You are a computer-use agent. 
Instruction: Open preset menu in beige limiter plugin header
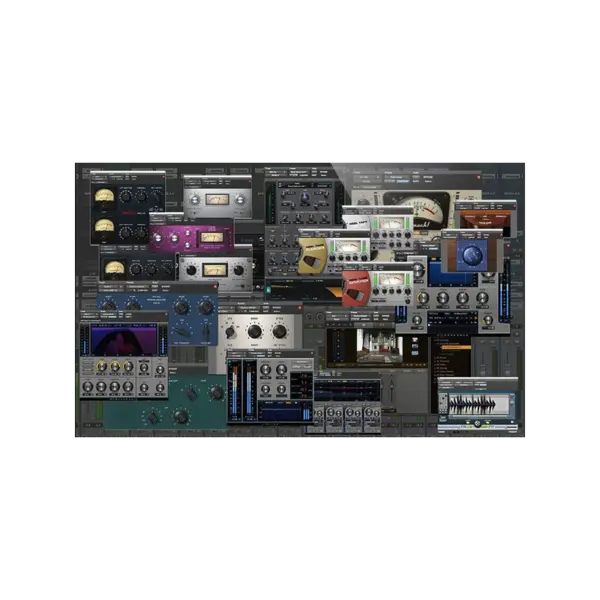(x=396, y=178)
